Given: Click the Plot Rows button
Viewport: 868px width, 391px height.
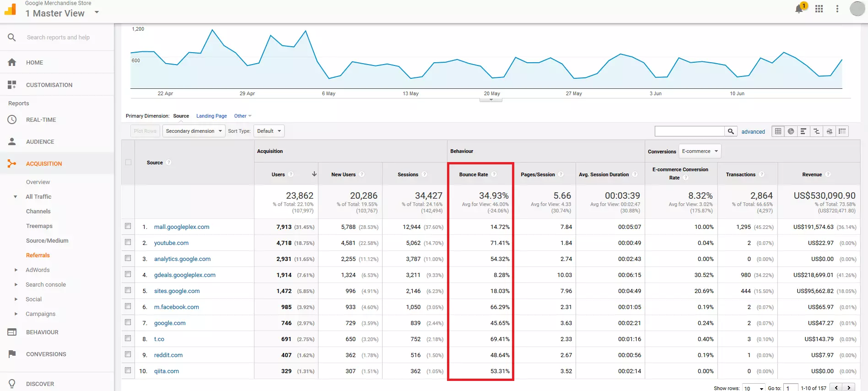Looking at the screenshot, I should [x=145, y=131].
